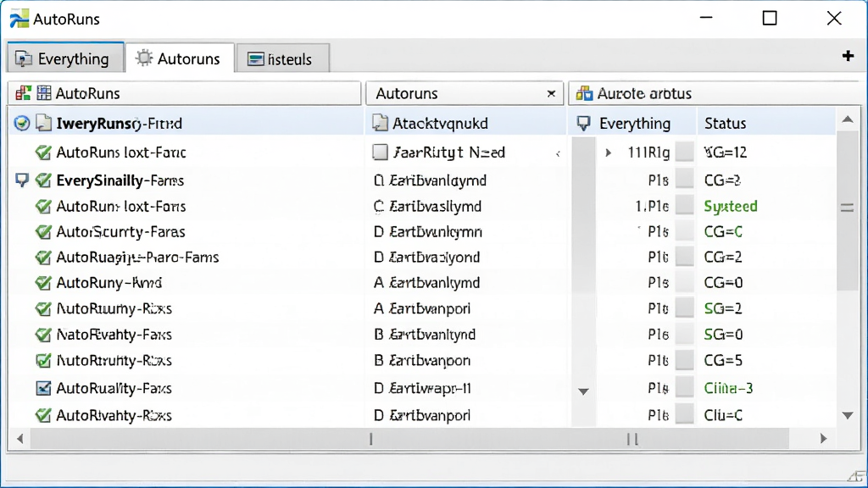Screen dimensions: 868x488
Task: Click the green SG=2 status
Action: pos(723,308)
